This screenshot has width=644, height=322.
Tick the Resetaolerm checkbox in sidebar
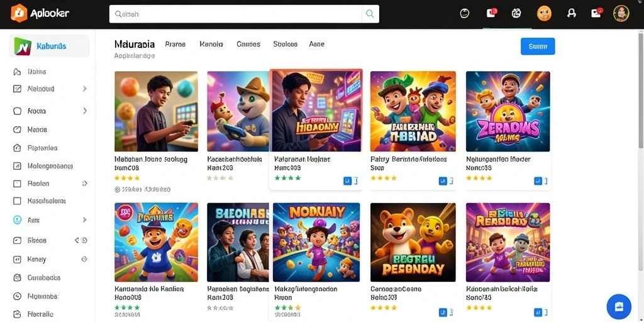17,201
